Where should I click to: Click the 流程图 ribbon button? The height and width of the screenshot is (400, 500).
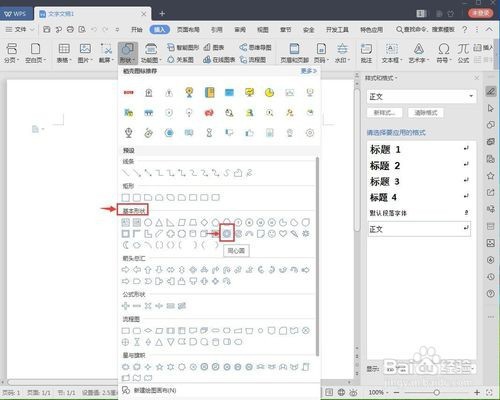click(x=253, y=60)
